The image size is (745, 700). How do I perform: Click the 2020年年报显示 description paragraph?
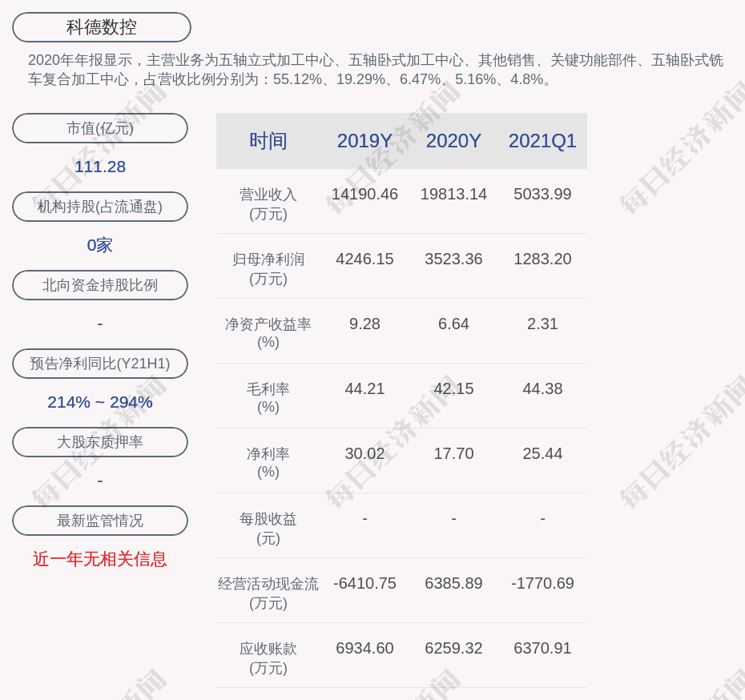tap(376, 70)
